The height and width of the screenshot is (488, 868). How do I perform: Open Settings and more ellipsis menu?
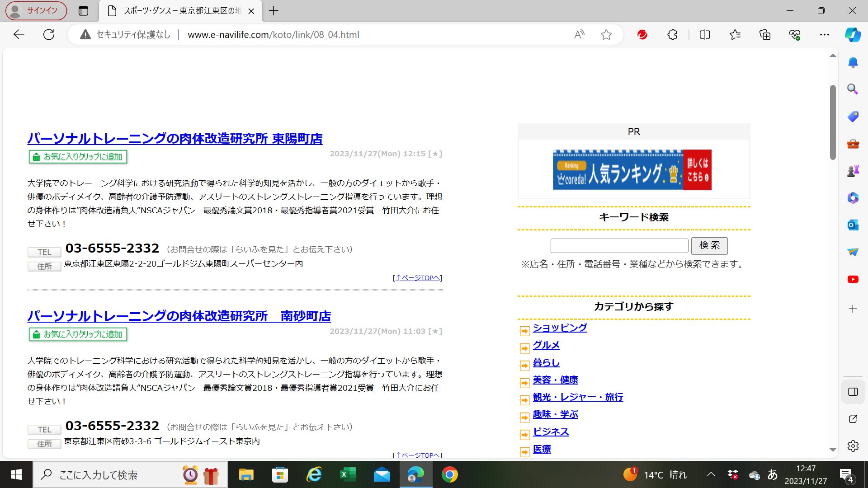click(x=824, y=34)
